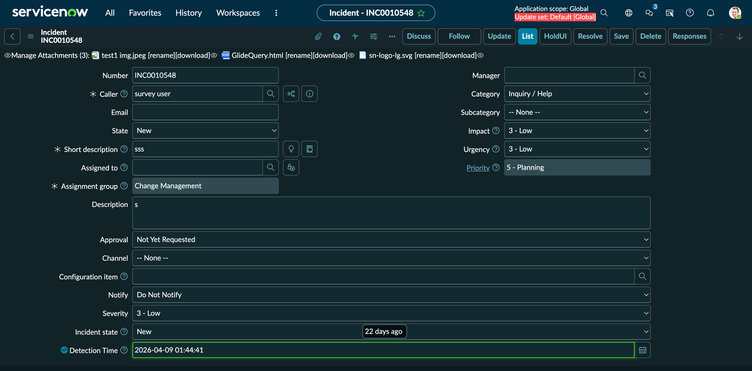This screenshot has height=371, width=752.
Task: Open the next experience tools icon
Action: click(x=670, y=13)
